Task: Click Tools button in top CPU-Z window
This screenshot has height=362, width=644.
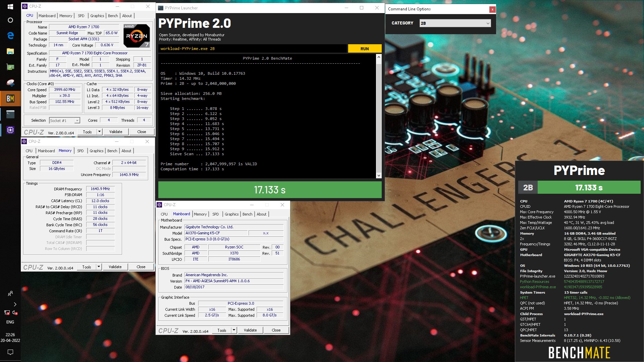Action: pos(87,132)
